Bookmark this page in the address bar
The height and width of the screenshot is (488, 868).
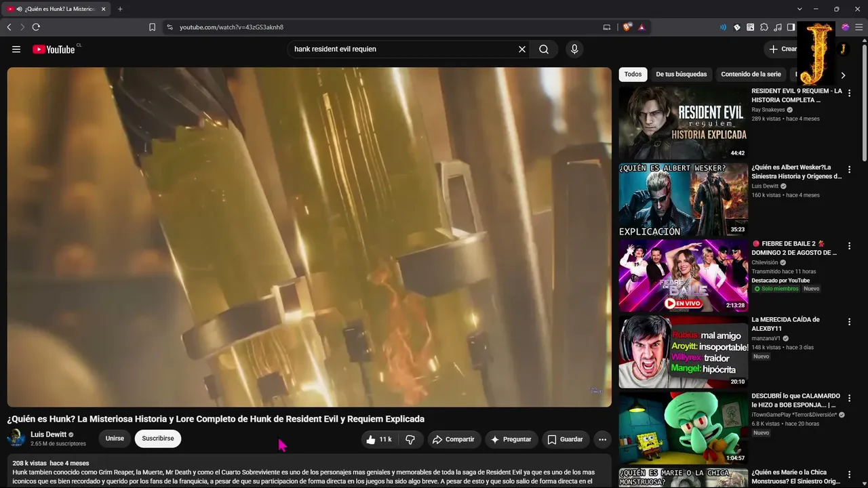coord(152,27)
